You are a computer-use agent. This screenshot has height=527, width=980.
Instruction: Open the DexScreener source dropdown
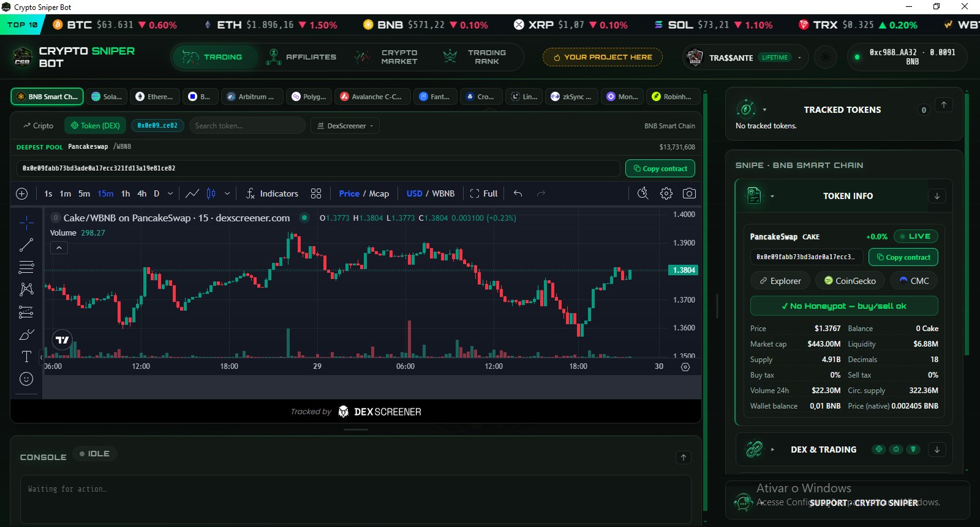pos(345,126)
